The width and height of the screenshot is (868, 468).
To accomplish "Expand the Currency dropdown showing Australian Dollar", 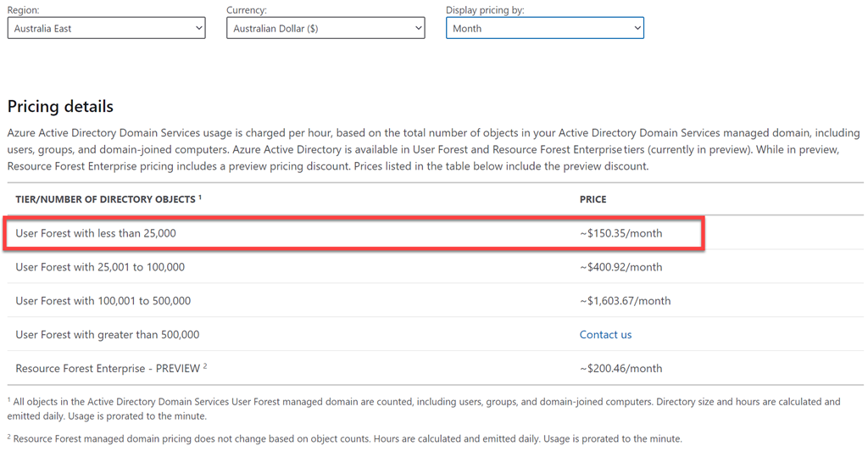I will (325, 28).
